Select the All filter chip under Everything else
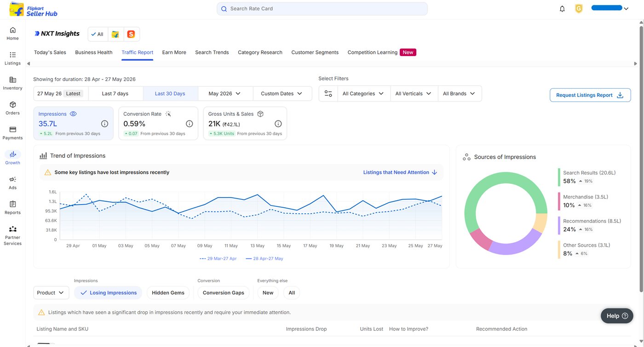 292,293
